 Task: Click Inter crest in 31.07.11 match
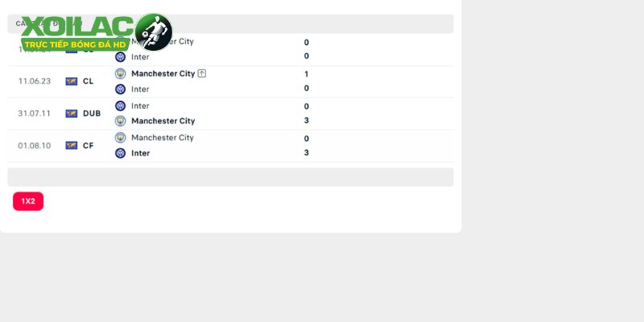[x=120, y=106]
